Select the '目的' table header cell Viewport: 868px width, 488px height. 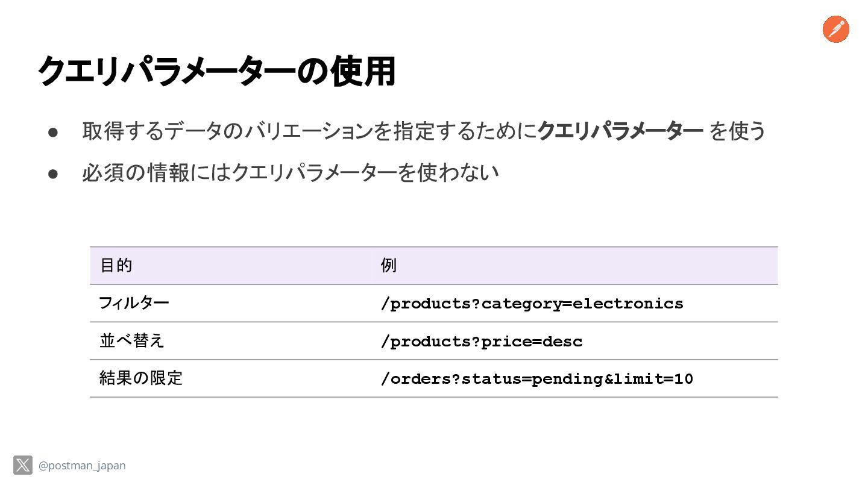point(116,265)
